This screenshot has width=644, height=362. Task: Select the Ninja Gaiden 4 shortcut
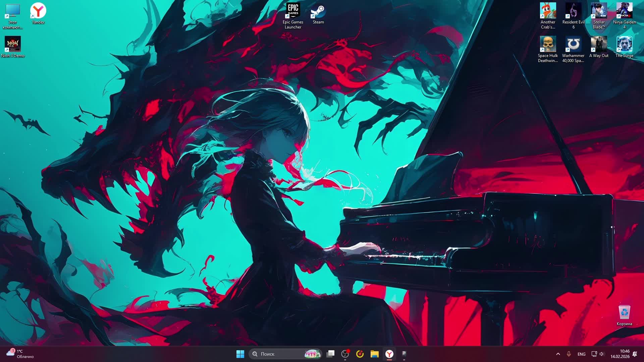click(x=624, y=11)
